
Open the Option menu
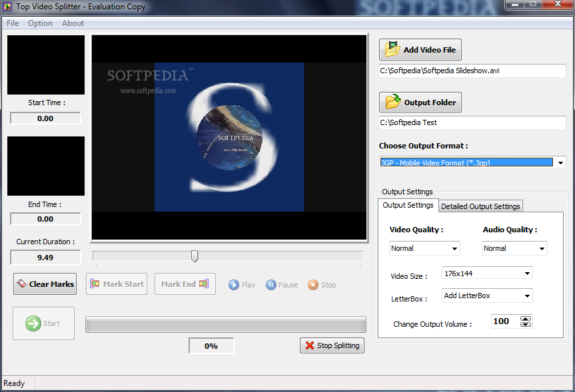pyautogui.click(x=41, y=23)
